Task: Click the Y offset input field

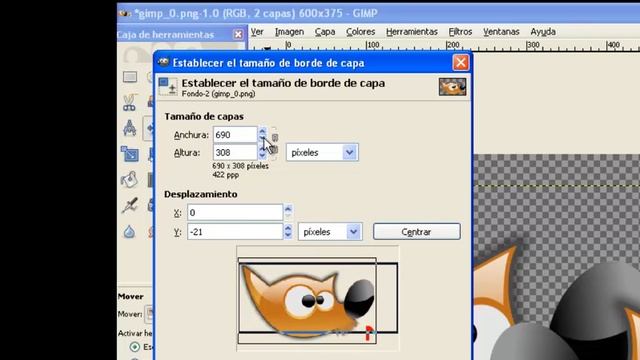Action: coord(235,231)
